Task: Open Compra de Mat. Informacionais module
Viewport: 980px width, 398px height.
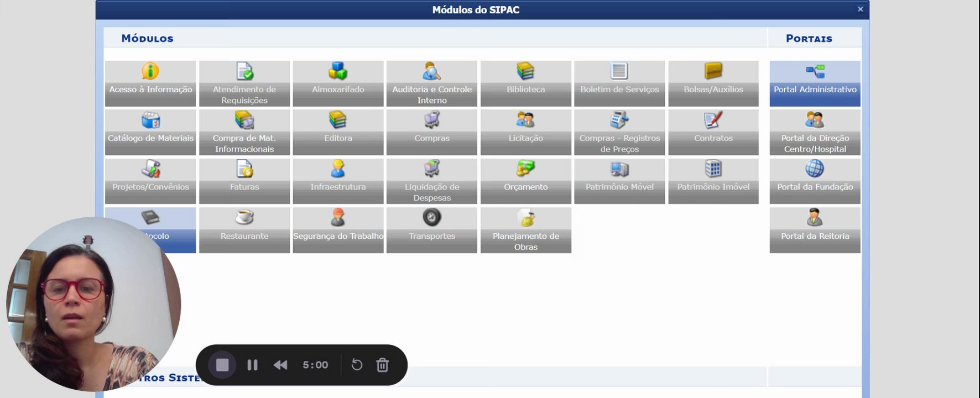Action: pos(244,132)
